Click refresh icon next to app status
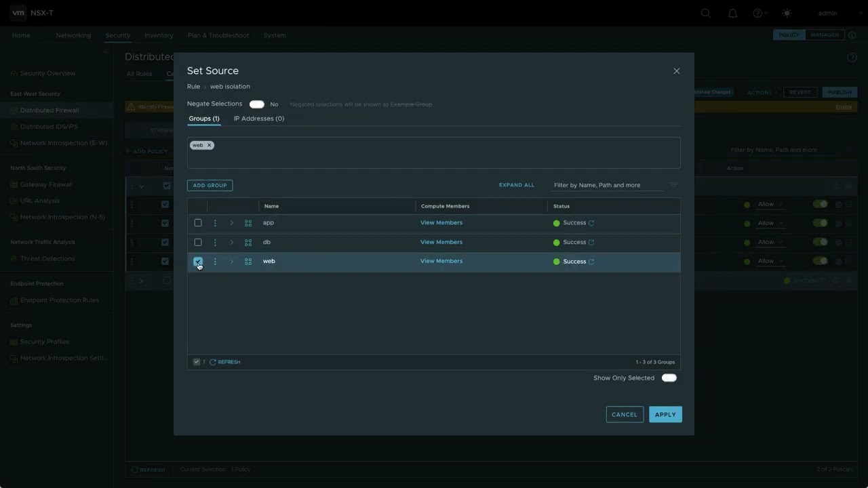The image size is (868, 488). [x=591, y=223]
